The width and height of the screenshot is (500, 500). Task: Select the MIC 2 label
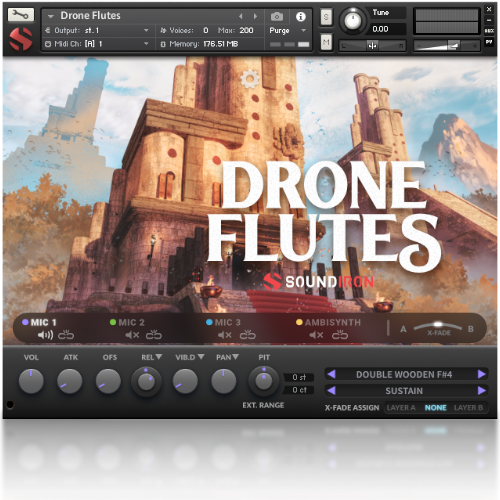(132, 322)
